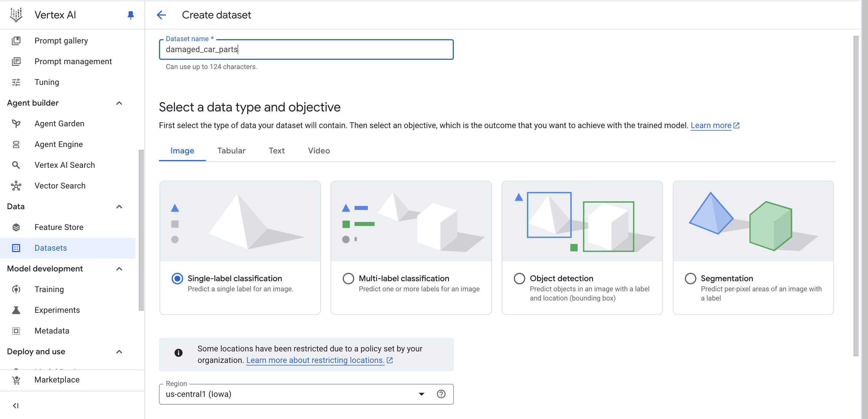Screen dimensions: 868x419
Task: Switch to the Text tab
Action: [277, 151]
